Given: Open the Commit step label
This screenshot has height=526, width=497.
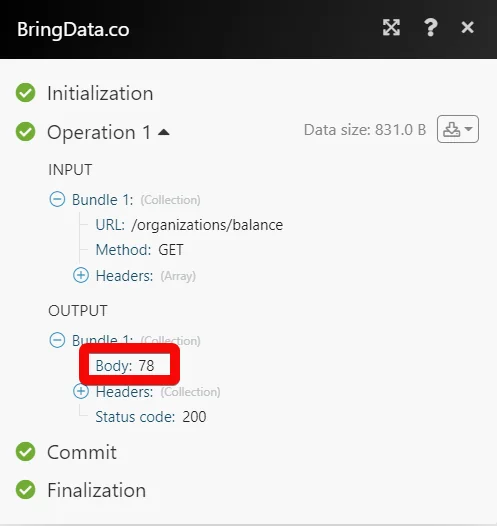Looking at the screenshot, I should (82, 452).
